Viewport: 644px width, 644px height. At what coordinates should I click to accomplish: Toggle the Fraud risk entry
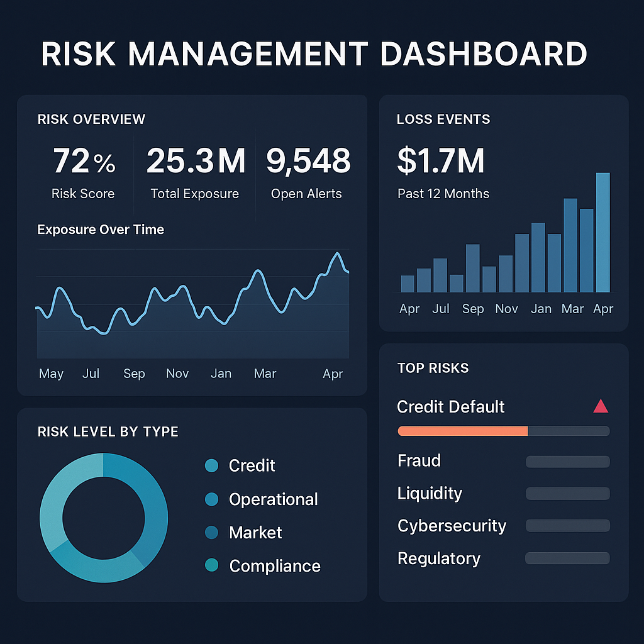coord(419,461)
